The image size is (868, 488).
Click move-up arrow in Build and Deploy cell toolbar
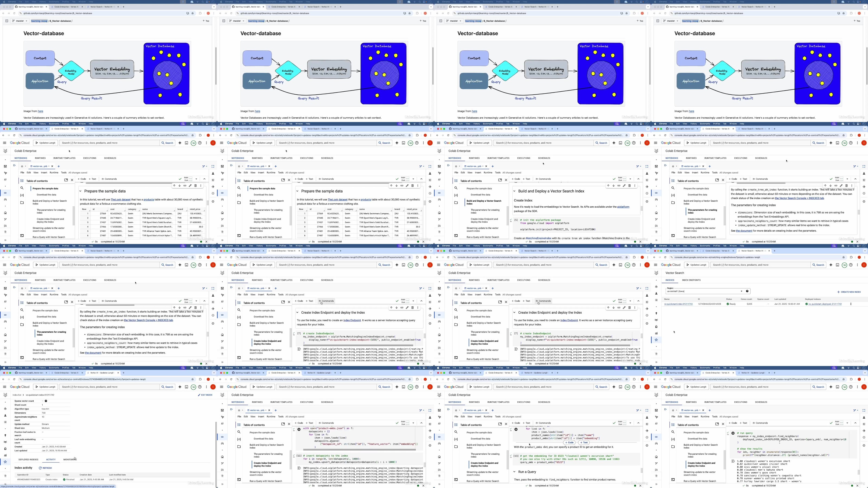[608, 185]
